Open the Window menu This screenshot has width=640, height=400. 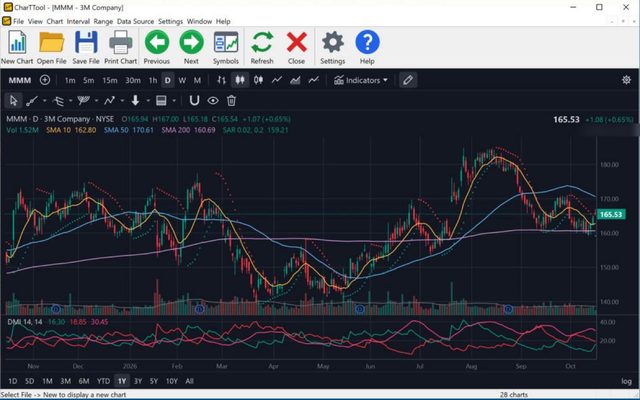click(x=200, y=21)
